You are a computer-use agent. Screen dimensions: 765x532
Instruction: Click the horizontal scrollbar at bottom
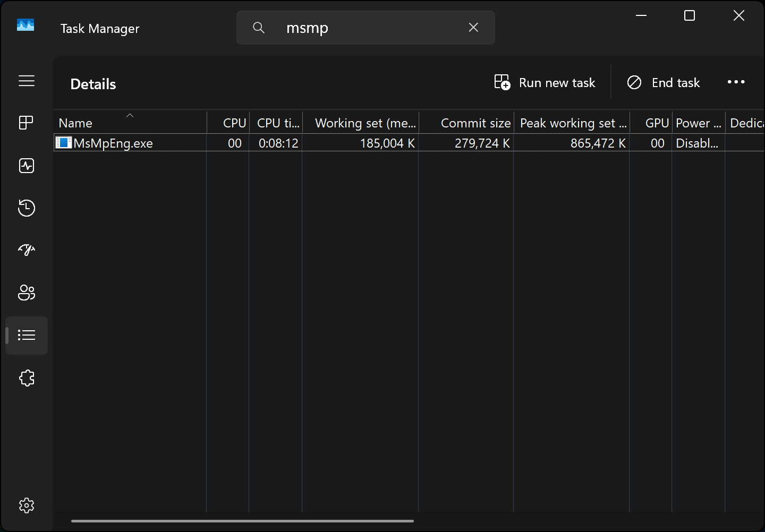(x=242, y=521)
